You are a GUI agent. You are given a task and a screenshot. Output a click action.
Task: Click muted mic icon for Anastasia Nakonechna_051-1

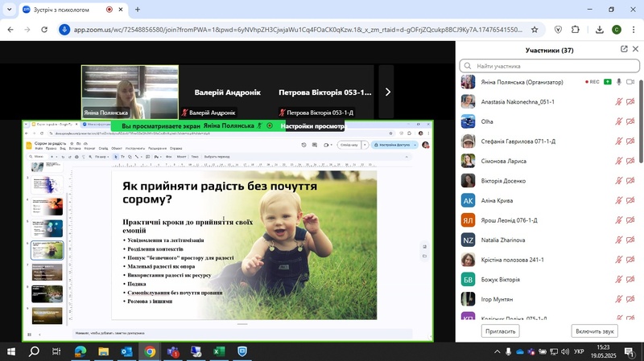click(x=618, y=102)
